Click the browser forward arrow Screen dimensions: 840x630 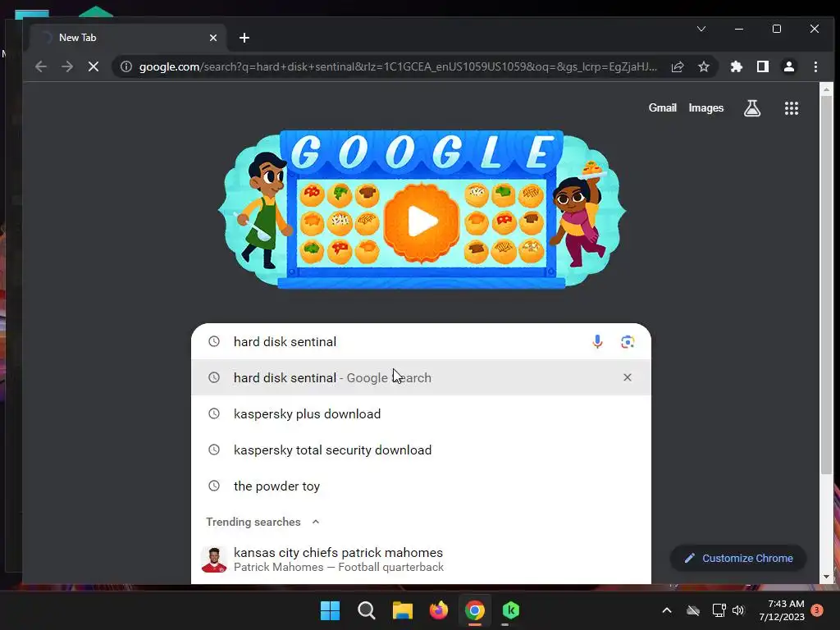(x=67, y=66)
